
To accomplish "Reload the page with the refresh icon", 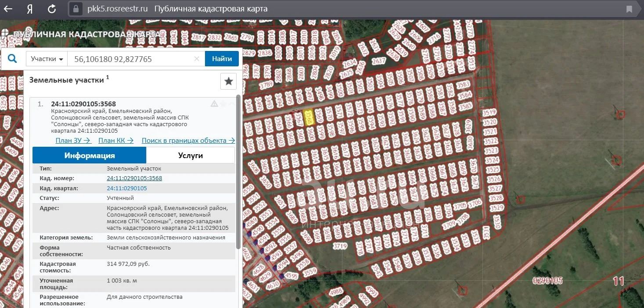I will click(x=52, y=9).
